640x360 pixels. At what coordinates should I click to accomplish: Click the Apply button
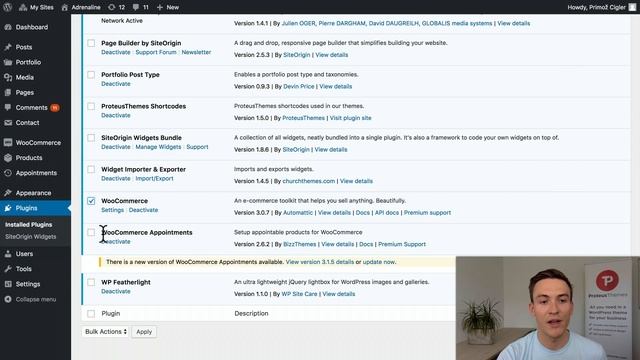coord(144,332)
